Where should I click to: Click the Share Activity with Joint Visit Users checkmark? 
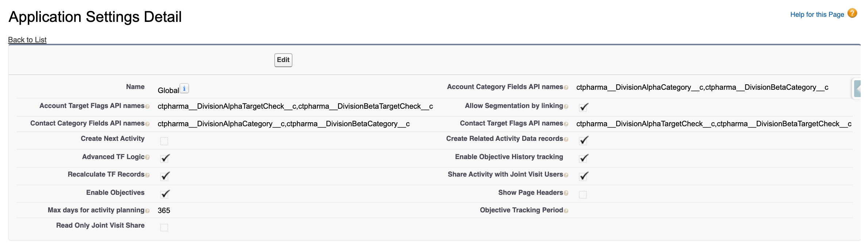point(584,176)
